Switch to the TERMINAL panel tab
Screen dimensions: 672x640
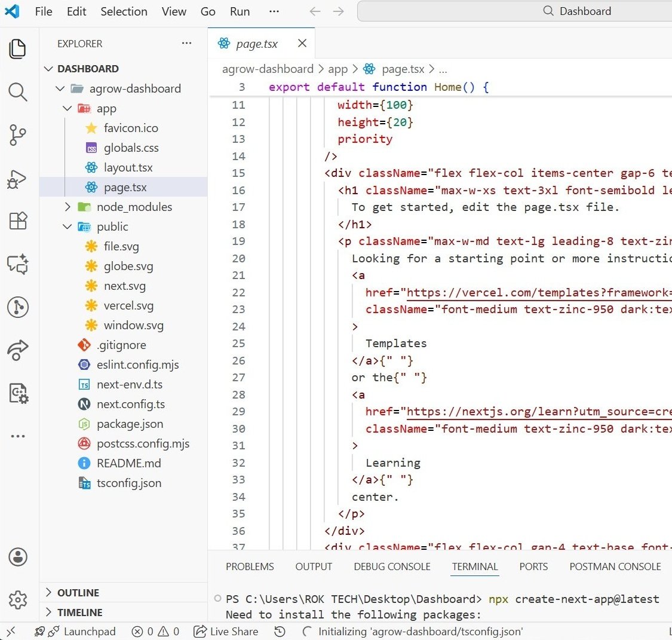(x=475, y=566)
